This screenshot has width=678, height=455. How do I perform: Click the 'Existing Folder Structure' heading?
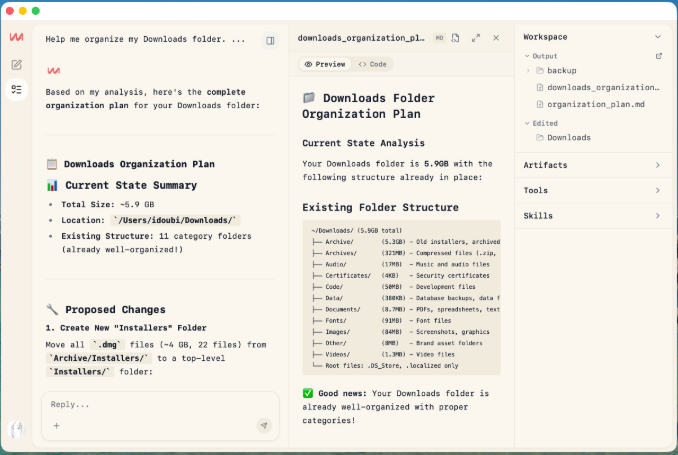tap(381, 208)
